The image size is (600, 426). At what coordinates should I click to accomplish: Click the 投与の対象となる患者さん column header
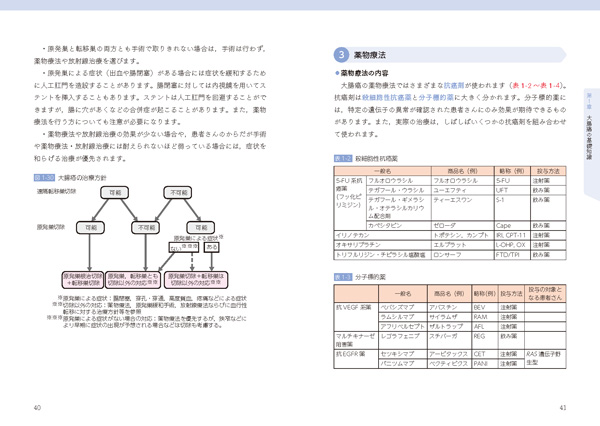pyautogui.click(x=546, y=295)
